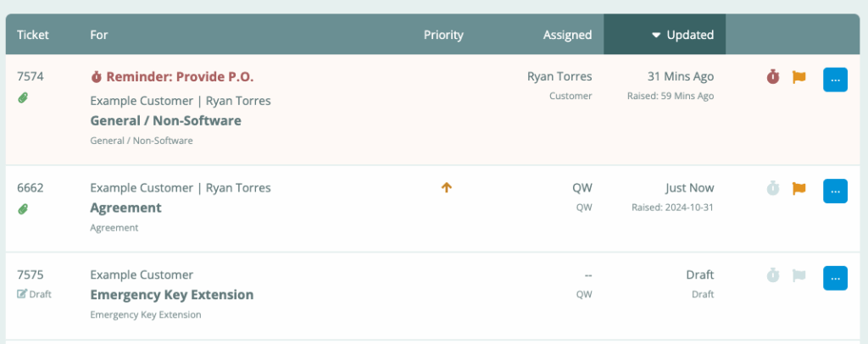868x344 pixels.
Task: Click the orange priority arrow on ticket 6662
Action: pyautogui.click(x=447, y=188)
